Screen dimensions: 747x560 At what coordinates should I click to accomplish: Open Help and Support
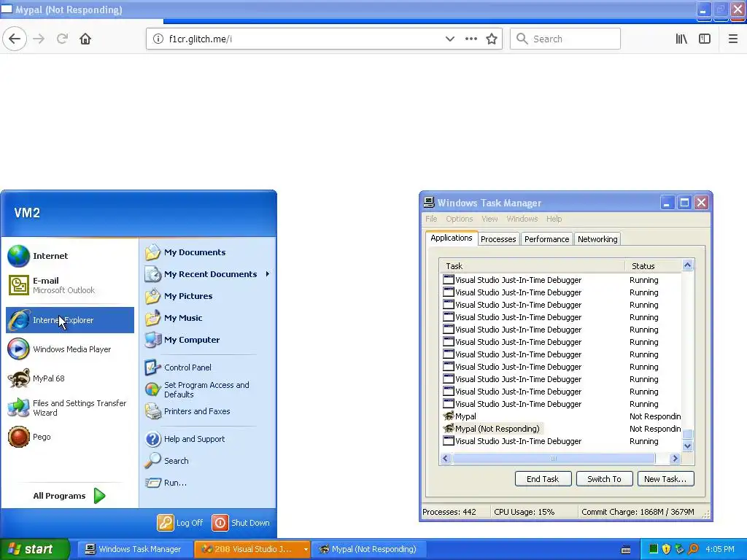pyautogui.click(x=208, y=439)
